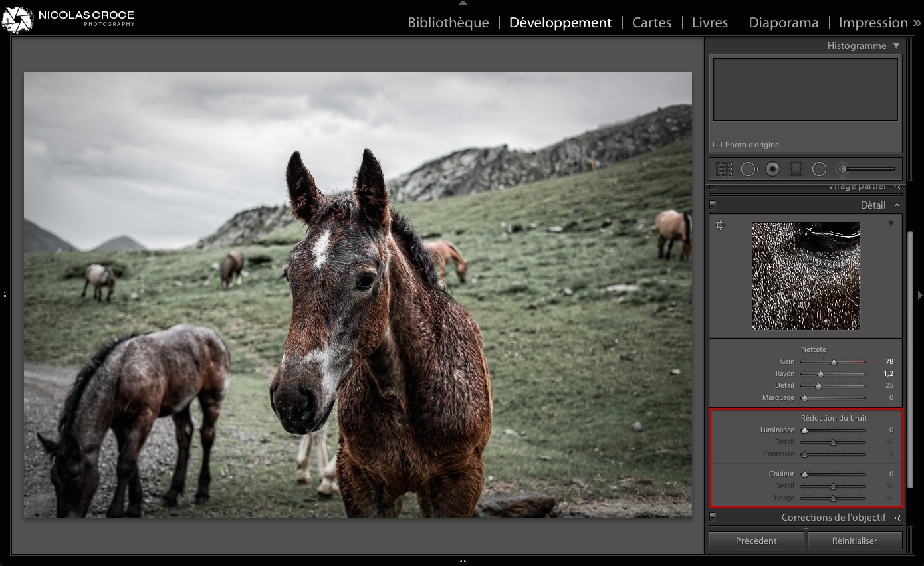The width and height of the screenshot is (924, 566).
Task: Click the Précédent button
Action: pyautogui.click(x=756, y=540)
